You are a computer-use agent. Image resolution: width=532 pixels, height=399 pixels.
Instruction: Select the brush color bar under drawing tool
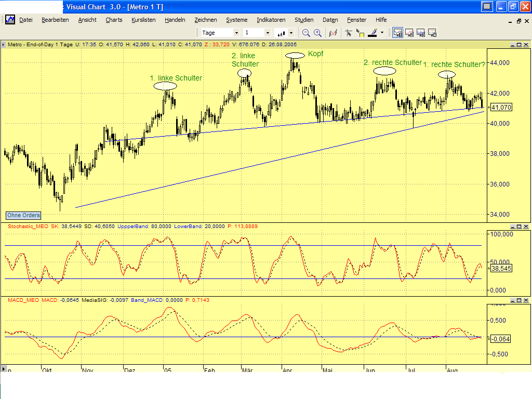tap(373, 36)
